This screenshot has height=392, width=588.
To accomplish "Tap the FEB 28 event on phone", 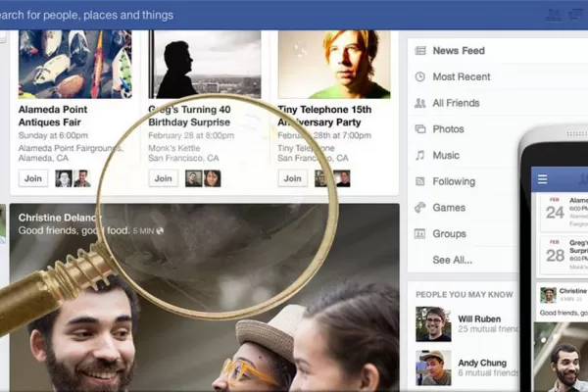I will (564, 256).
